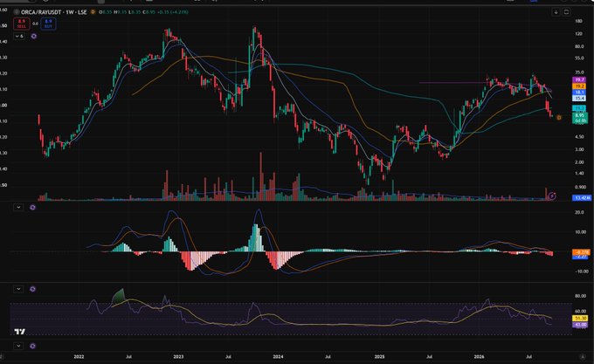The height and width of the screenshot is (364, 594).
Task: Collapse the RSI pane legend chevron
Action: tap(18, 289)
